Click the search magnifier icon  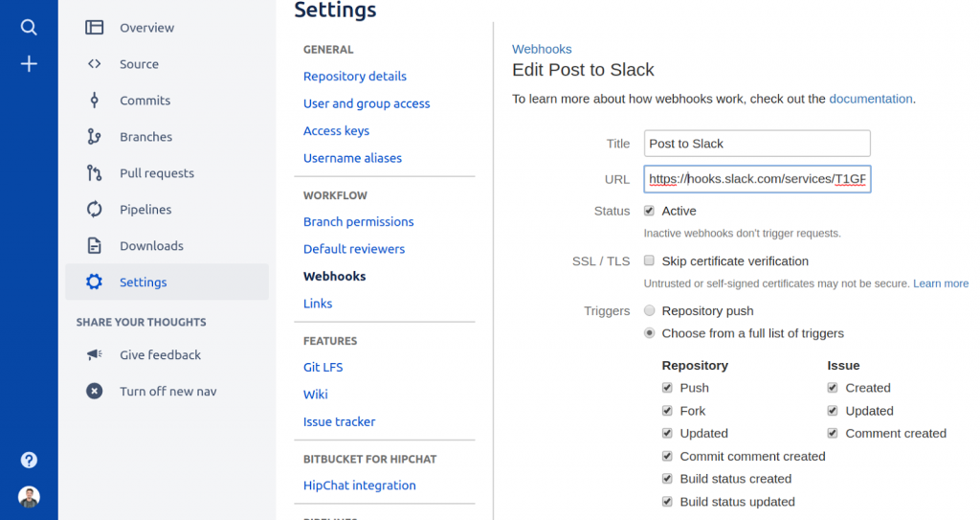point(29,27)
